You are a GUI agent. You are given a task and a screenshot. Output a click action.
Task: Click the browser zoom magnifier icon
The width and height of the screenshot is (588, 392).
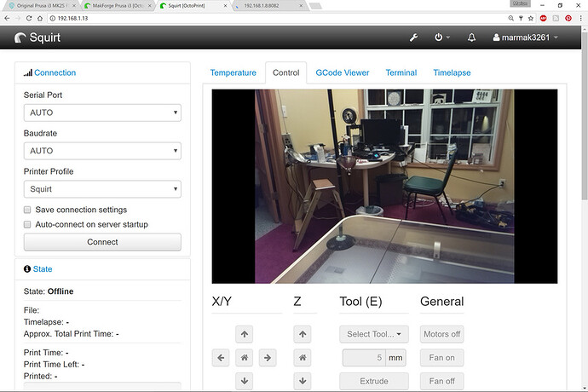pos(510,18)
